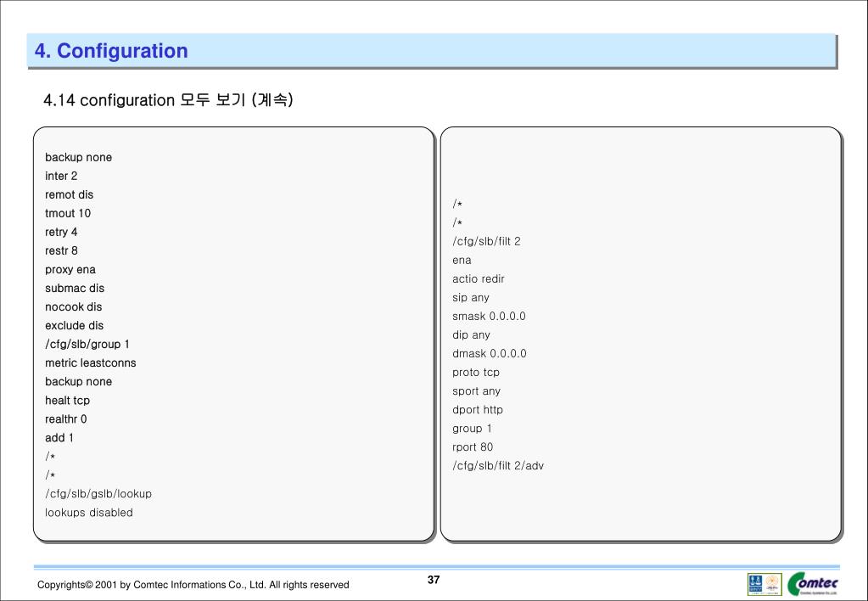Click the 'healt tcp' line
This screenshot has height=601, width=868.
(x=68, y=401)
